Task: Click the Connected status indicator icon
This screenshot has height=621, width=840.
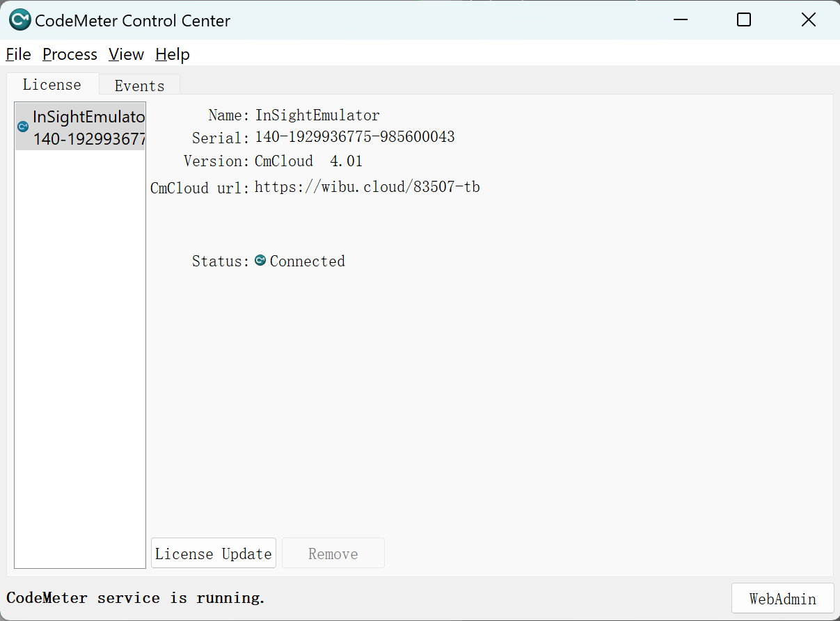Action: click(260, 261)
